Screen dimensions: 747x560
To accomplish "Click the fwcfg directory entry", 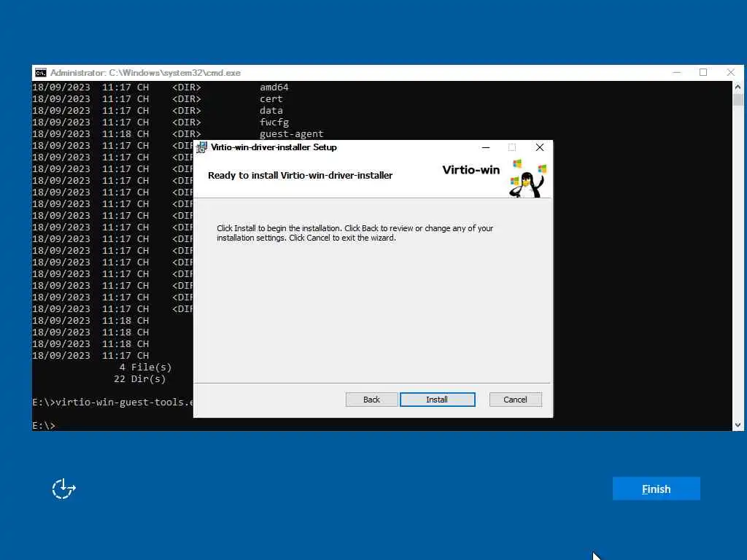I will (x=274, y=122).
